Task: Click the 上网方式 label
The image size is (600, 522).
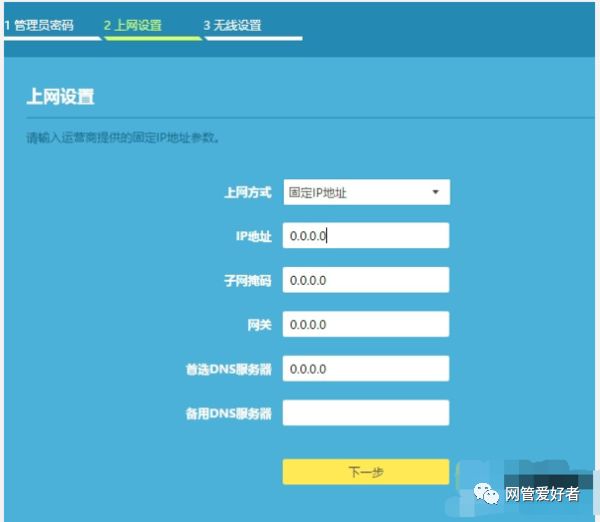Action: coord(248,192)
